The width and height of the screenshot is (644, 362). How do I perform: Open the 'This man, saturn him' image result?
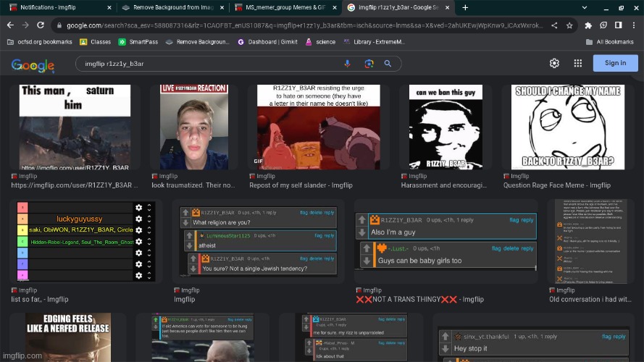(75, 127)
